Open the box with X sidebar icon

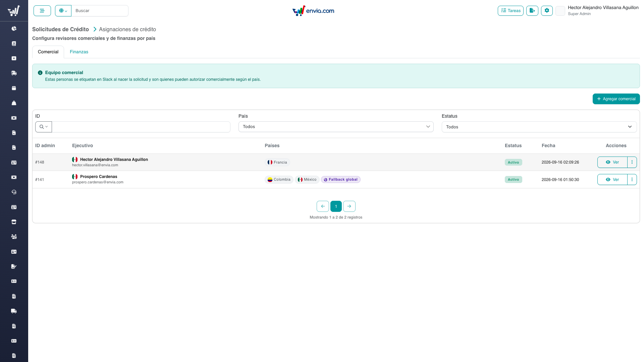click(x=14, y=58)
